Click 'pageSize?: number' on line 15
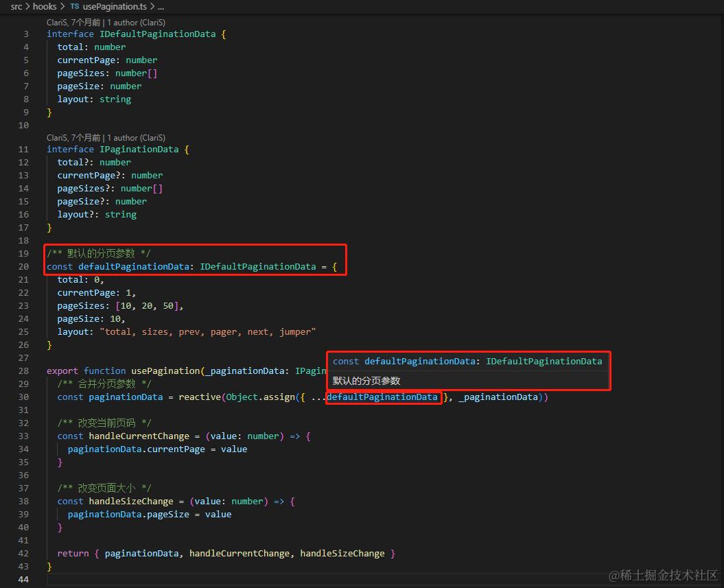 click(x=102, y=201)
